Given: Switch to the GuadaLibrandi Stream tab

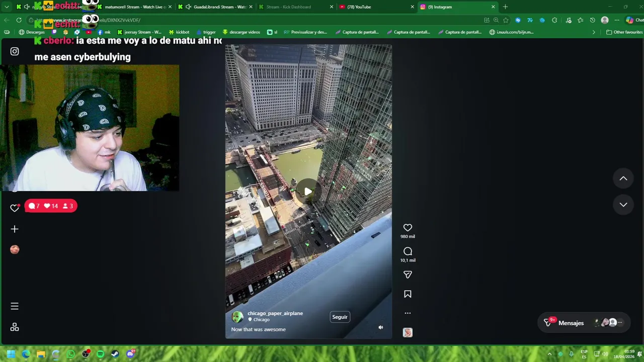Looking at the screenshot, I should click(x=215, y=7).
